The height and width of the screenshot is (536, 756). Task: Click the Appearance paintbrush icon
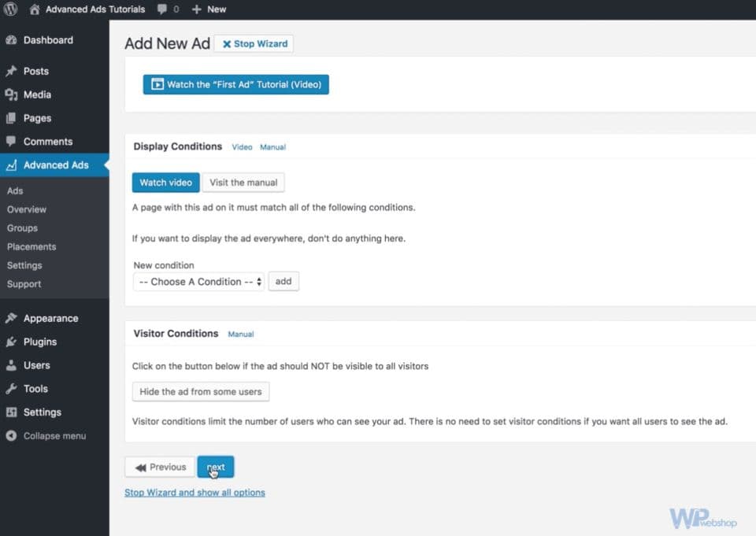(x=11, y=318)
